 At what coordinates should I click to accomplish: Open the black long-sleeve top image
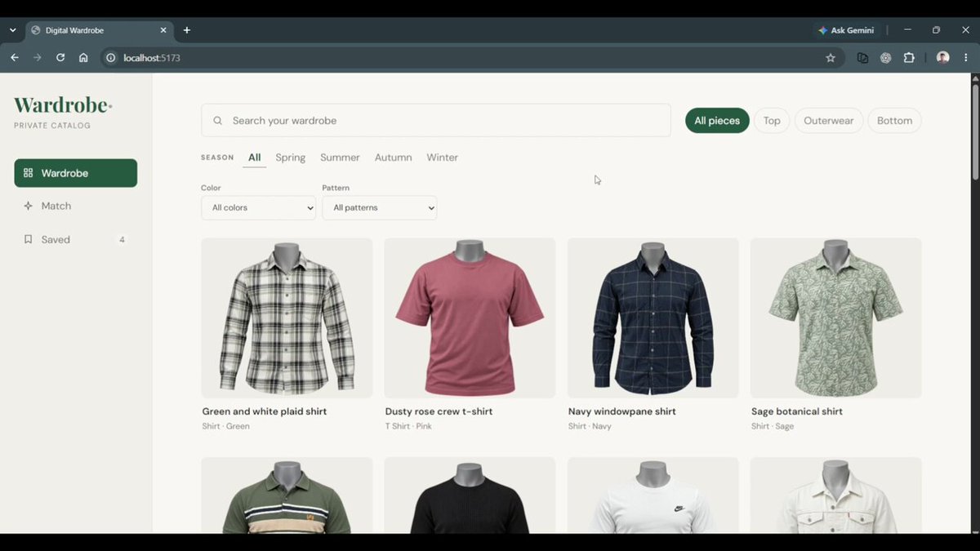coord(470,495)
